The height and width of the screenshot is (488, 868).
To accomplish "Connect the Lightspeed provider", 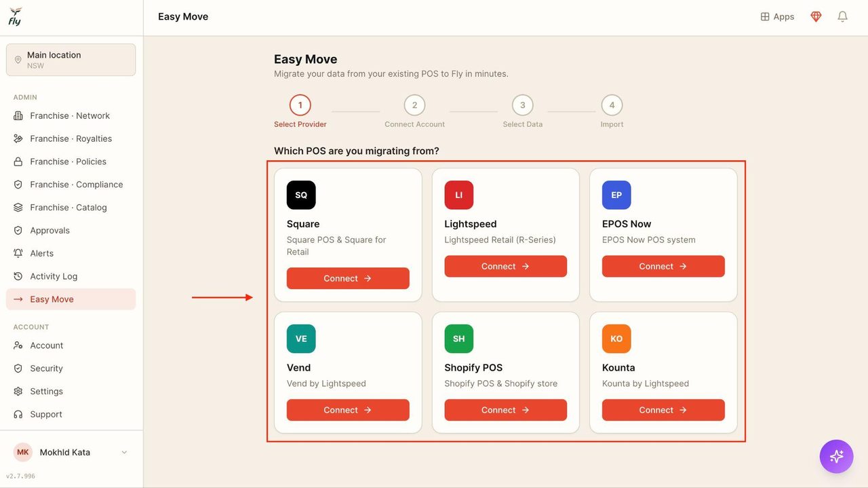I will click(506, 266).
